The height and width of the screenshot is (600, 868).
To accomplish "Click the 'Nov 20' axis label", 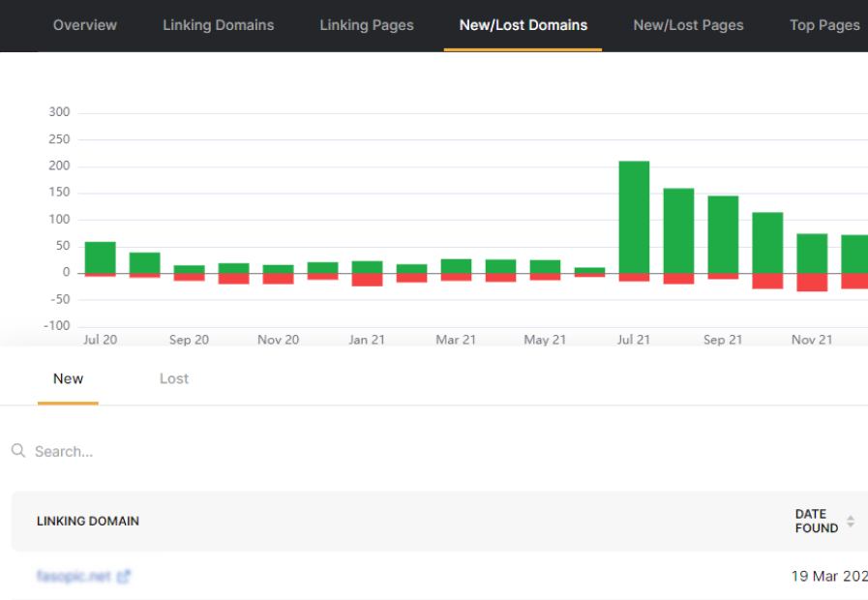I will [278, 340].
